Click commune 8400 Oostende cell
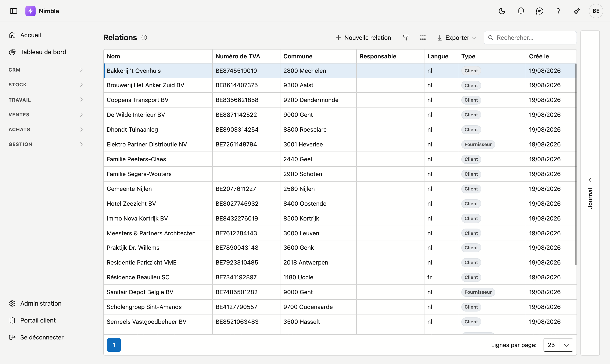 coord(318,204)
